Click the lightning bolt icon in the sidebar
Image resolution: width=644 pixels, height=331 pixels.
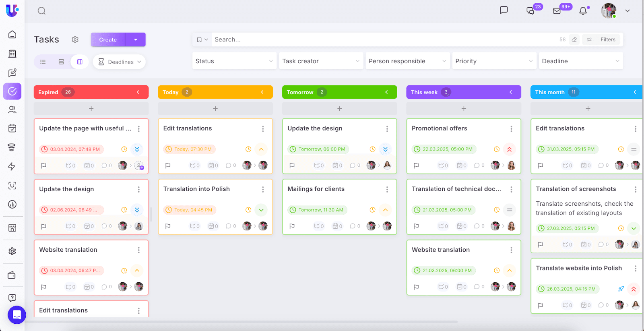(12, 166)
